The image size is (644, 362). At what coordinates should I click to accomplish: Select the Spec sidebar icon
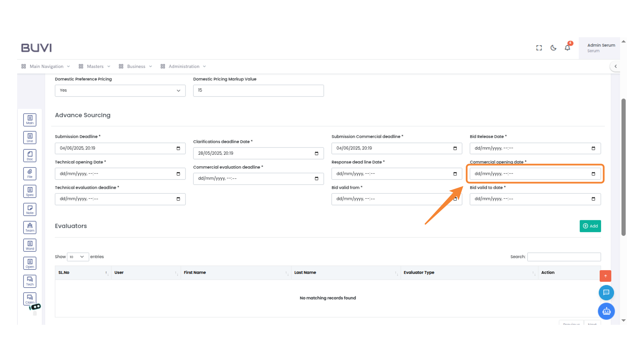click(30, 191)
